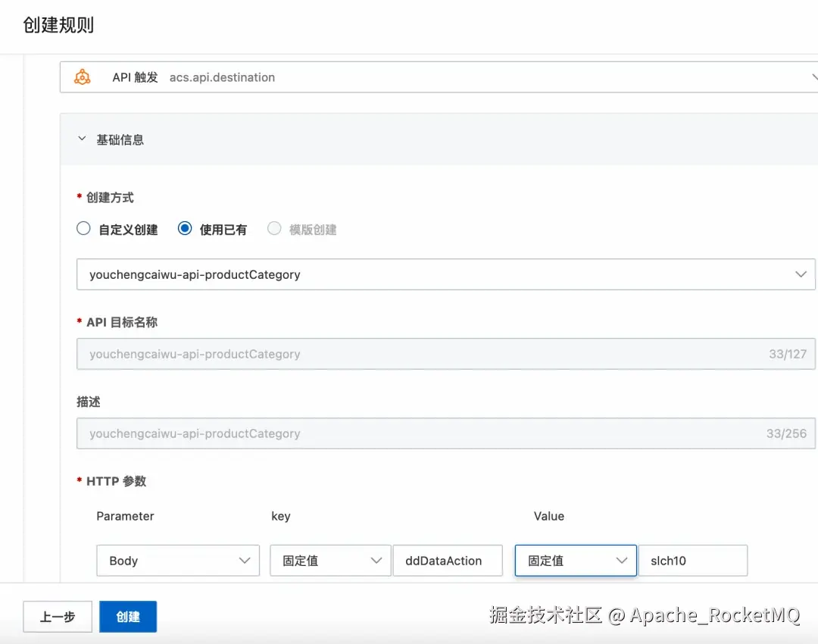Click the HTTP 参数 label

tap(117, 481)
